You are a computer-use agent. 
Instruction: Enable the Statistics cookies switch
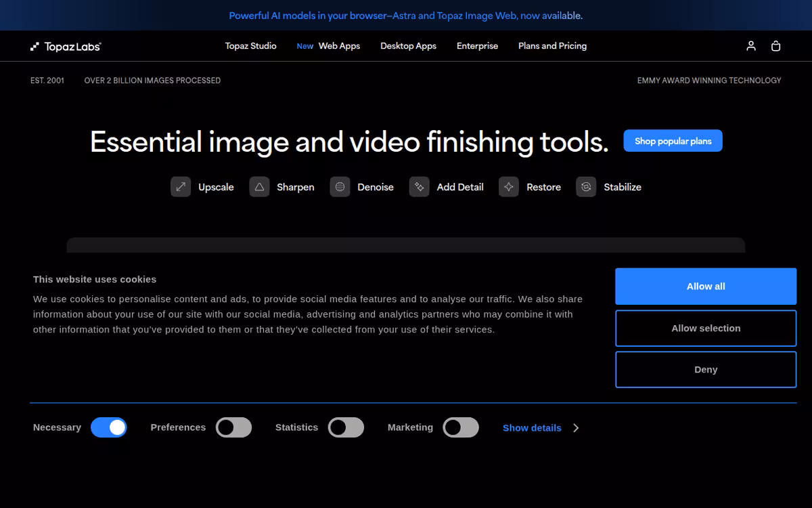pyautogui.click(x=346, y=427)
